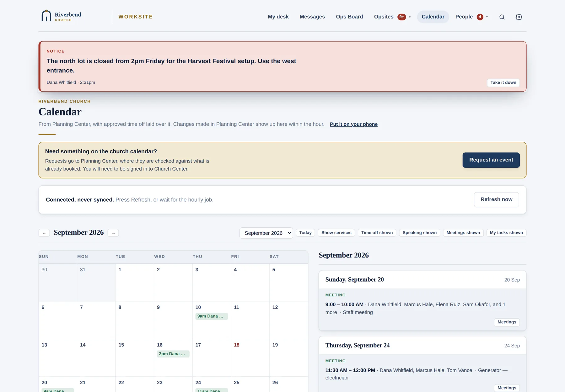Click Meetings tag on Thursday September 24 card
This screenshot has width=565, height=392.
(507, 388)
